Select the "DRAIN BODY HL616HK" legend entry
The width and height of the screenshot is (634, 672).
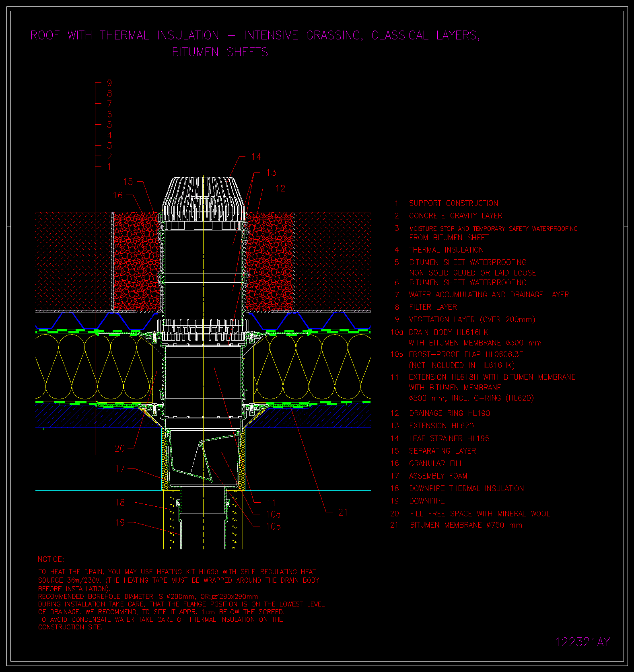click(448, 333)
